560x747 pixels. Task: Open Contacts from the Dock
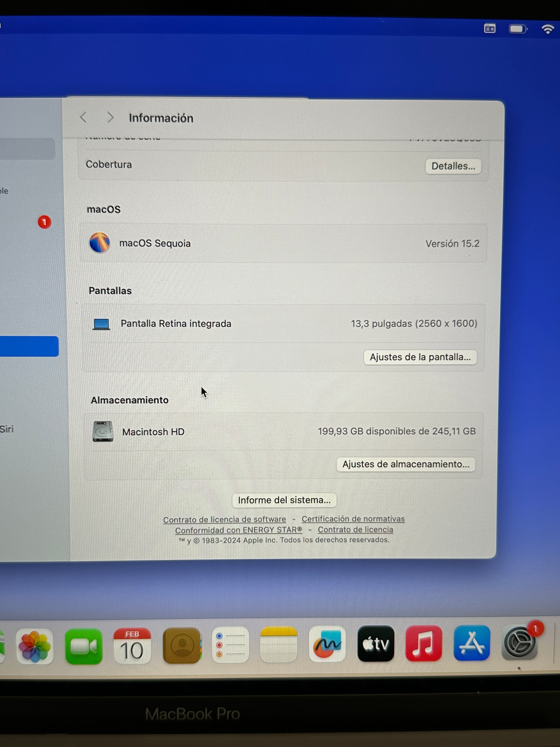tap(182, 645)
